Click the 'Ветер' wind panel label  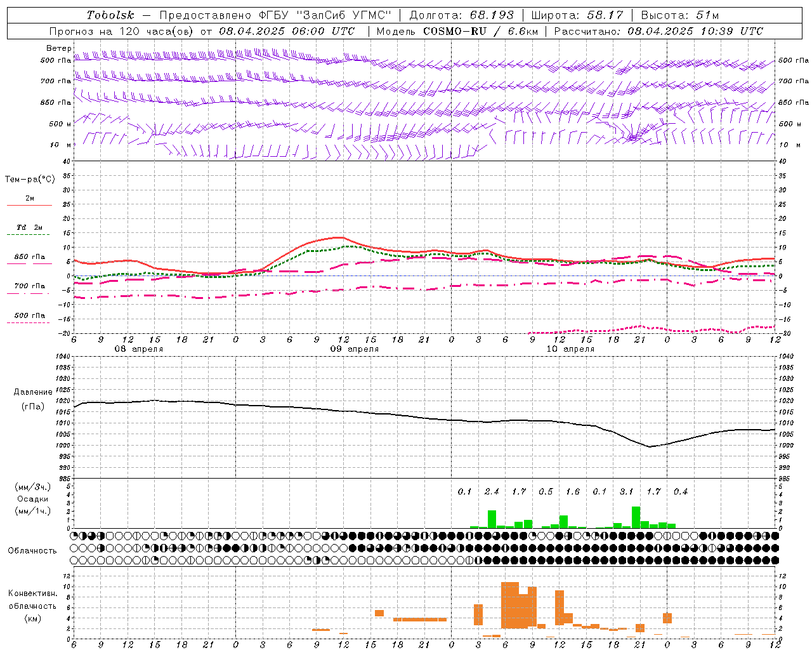pos(59,48)
